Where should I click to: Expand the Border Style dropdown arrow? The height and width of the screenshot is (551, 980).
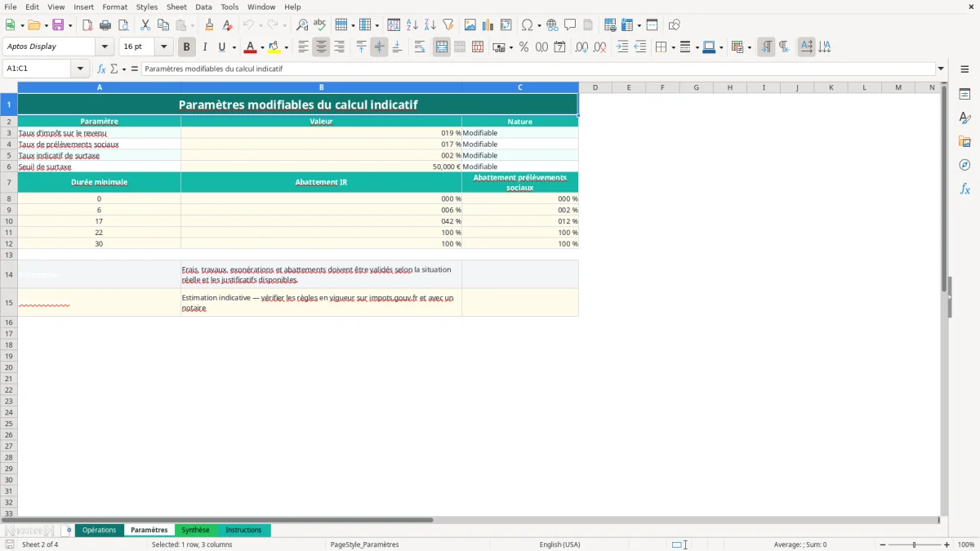(696, 47)
